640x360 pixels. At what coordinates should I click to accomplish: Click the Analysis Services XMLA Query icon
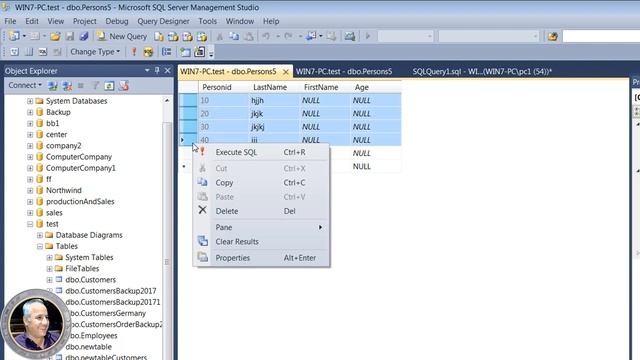tap(202, 36)
